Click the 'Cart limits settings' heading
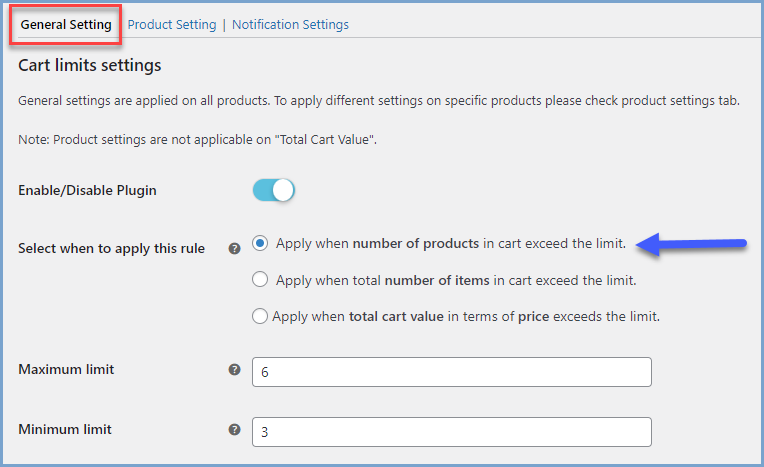Screen dimensions: 764x467 coord(90,66)
